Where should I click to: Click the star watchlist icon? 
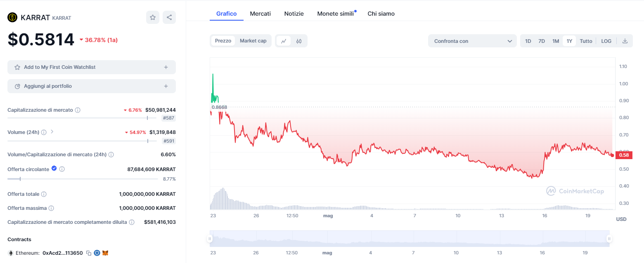[x=153, y=17]
